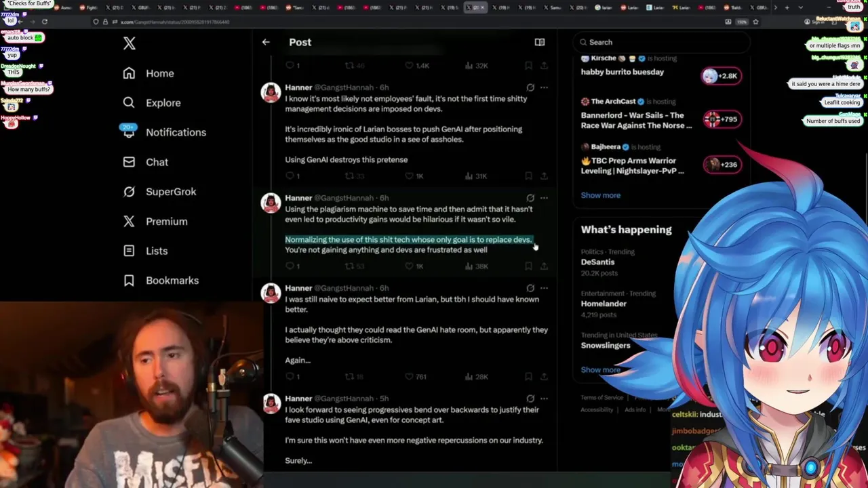Open a new browser tab
The height and width of the screenshot is (488, 868).
click(787, 7)
